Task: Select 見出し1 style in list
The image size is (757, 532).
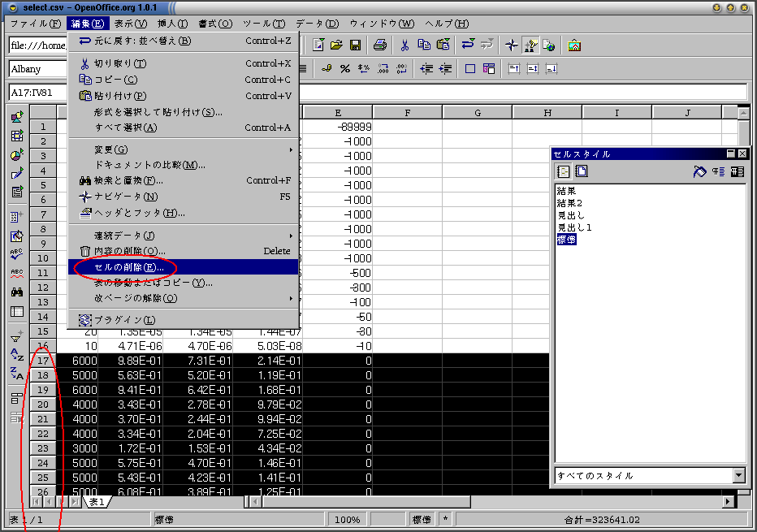Action: coord(574,227)
